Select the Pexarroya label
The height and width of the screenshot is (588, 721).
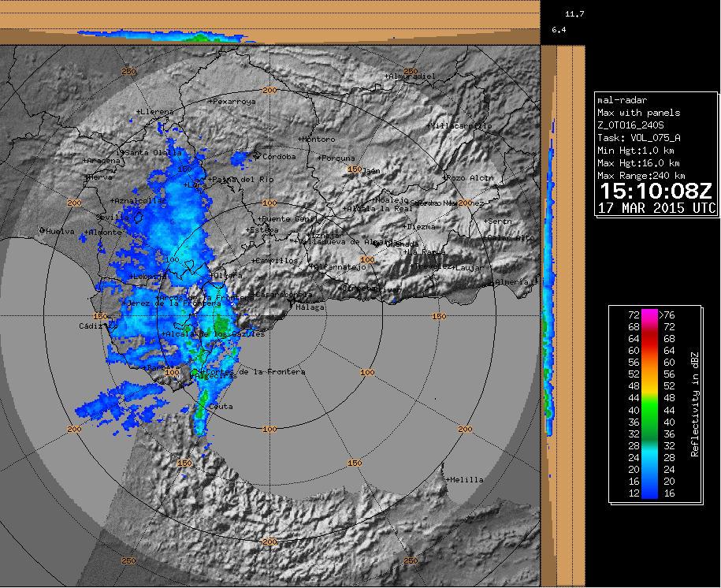coord(232,101)
